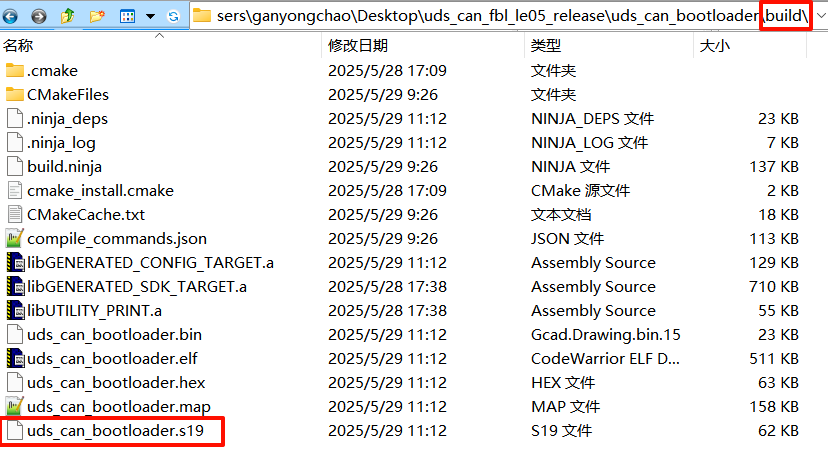The height and width of the screenshot is (457, 828).
Task: Click the new folder toolbar icon
Action: point(97,16)
